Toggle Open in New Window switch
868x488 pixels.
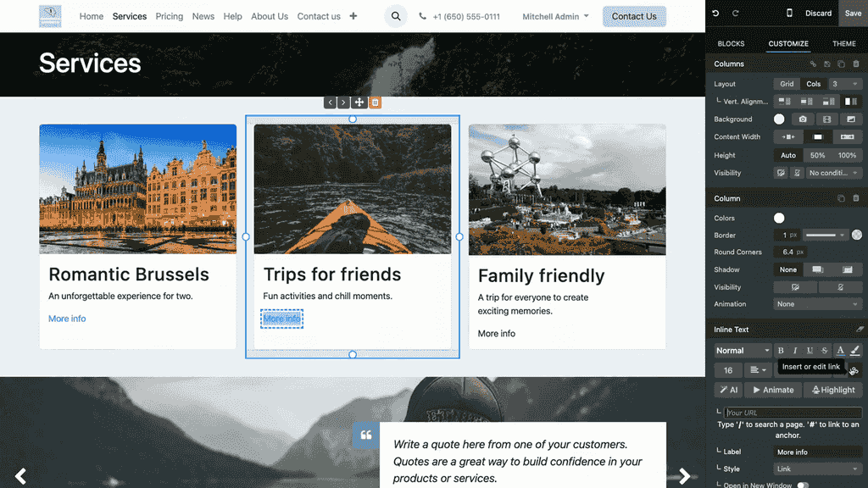[802, 485]
